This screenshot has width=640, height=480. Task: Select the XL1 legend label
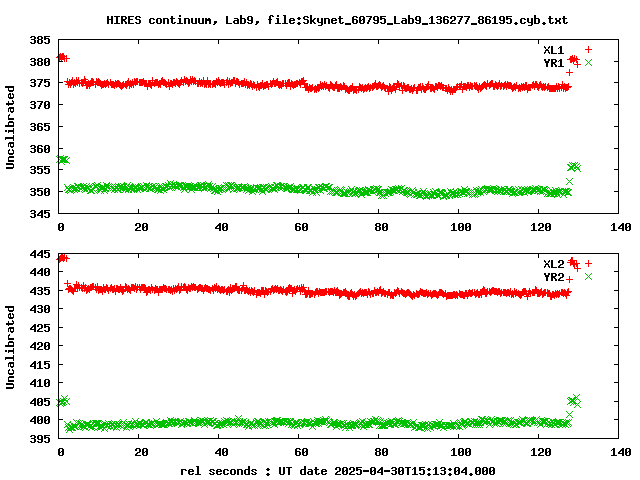click(x=553, y=50)
